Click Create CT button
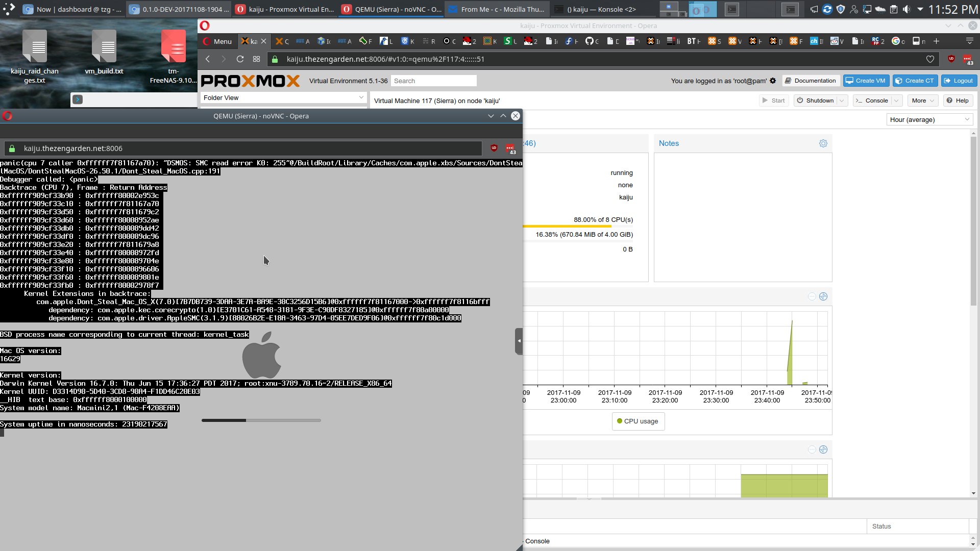The height and width of the screenshot is (551, 980). coord(915,81)
